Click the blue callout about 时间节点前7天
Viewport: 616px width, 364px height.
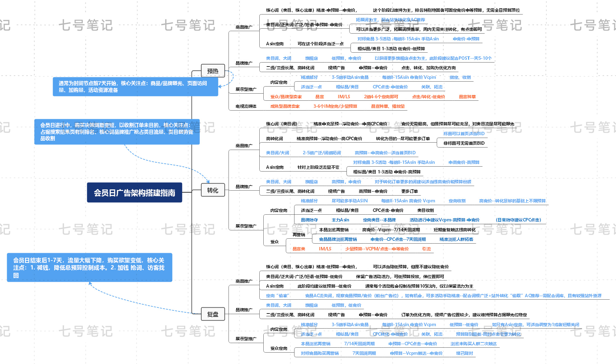[x=136, y=87]
